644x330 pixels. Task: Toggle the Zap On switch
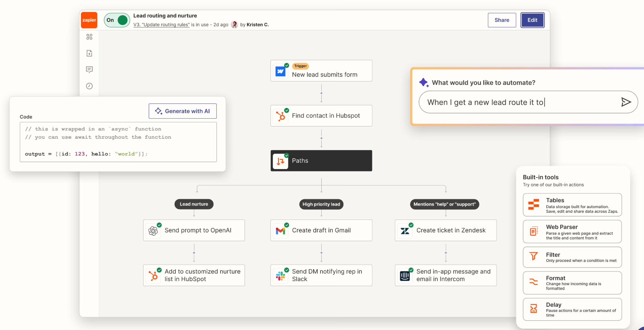coord(117,20)
